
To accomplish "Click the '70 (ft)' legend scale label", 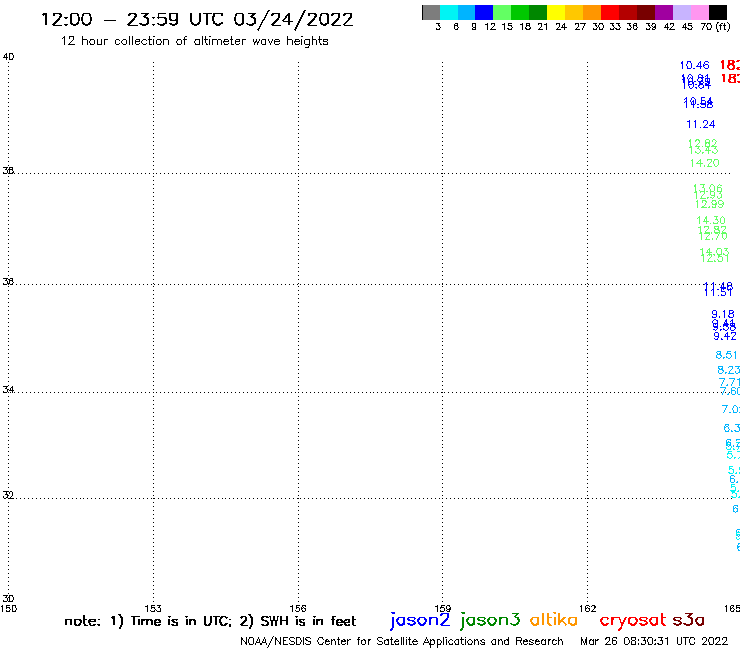I will pos(715,27).
